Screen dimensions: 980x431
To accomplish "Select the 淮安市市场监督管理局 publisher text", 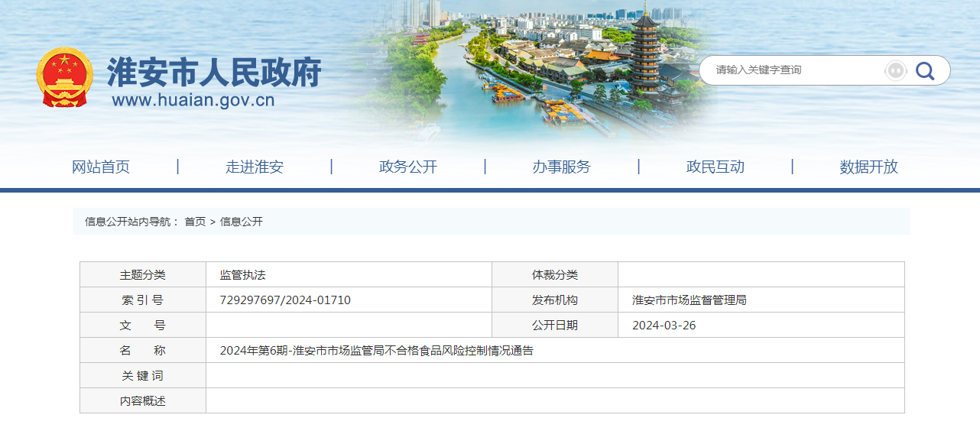I will tap(690, 300).
